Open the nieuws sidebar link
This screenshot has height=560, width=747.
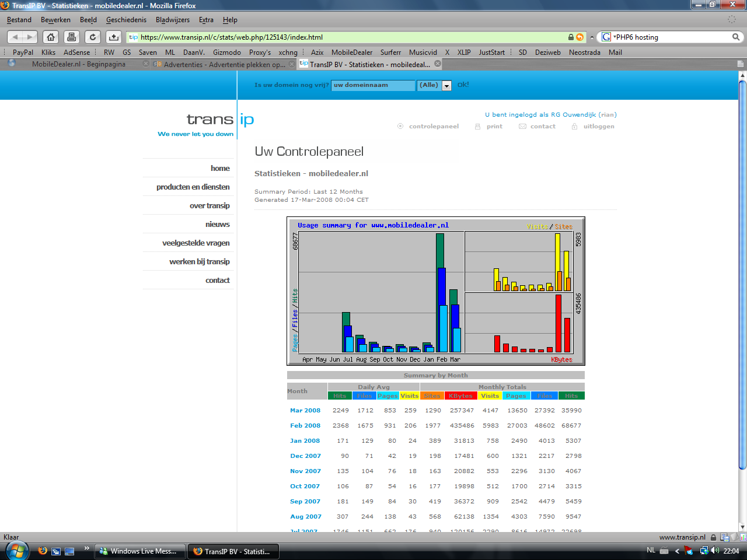(x=217, y=224)
